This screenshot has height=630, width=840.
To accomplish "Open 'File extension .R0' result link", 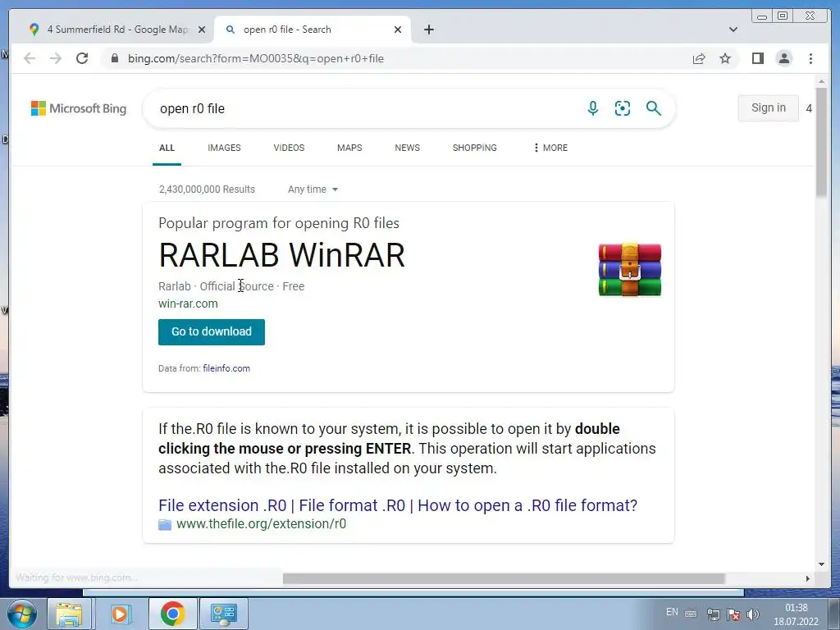I will pyautogui.click(x=398, y=505).
